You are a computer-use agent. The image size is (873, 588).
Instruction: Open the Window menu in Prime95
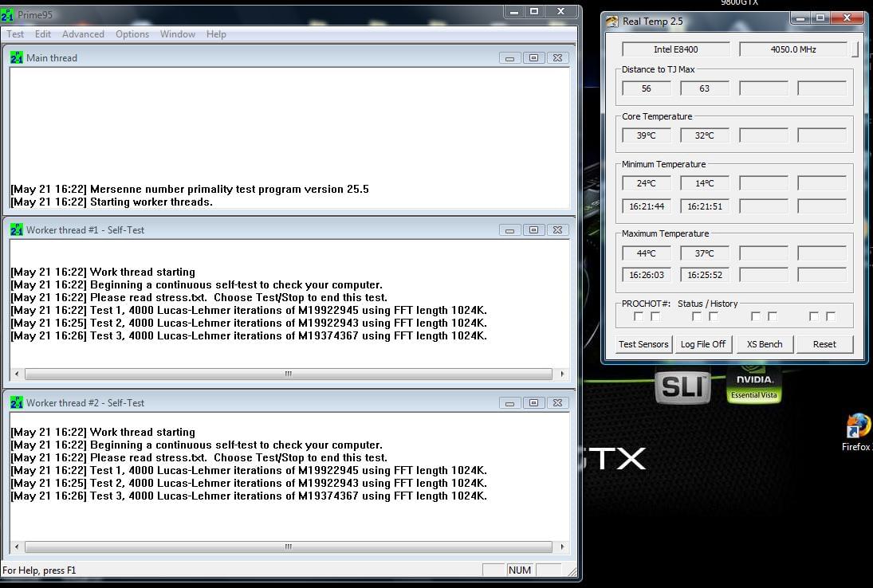tap(178, 34)
